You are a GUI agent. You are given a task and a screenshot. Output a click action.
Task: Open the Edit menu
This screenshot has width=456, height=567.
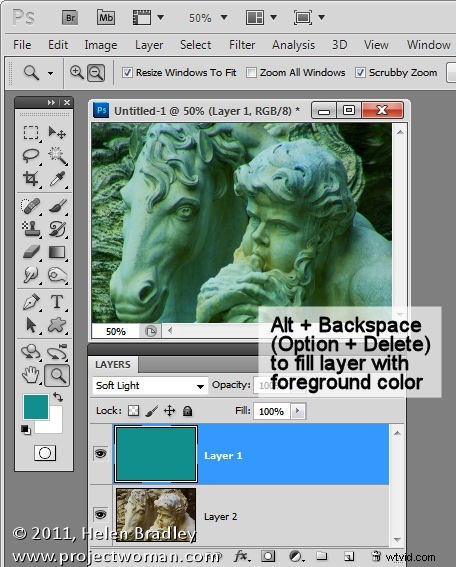tap(58, 45)
